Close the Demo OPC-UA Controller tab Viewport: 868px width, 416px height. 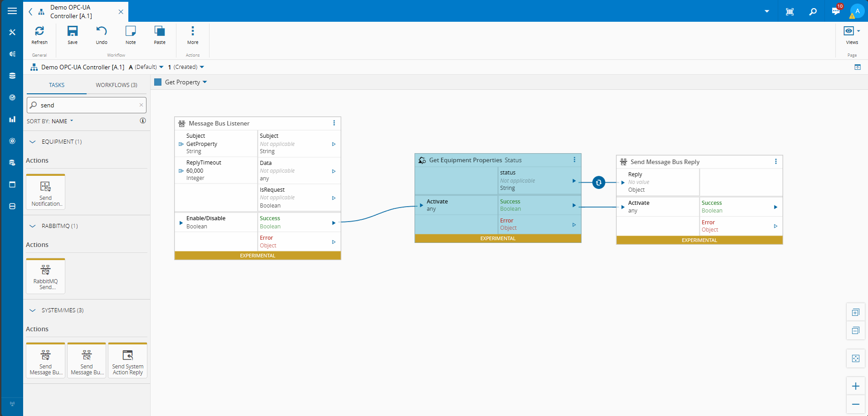(121, 12)
